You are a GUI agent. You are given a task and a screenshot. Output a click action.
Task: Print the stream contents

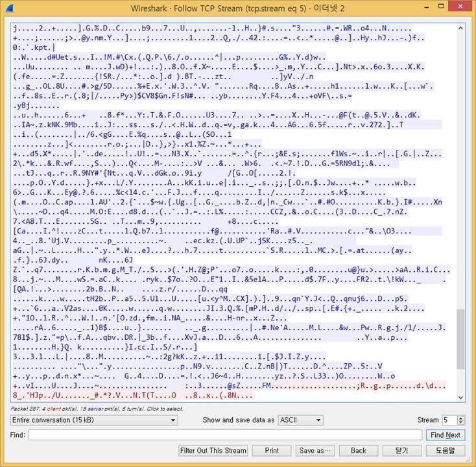point(272,450)
